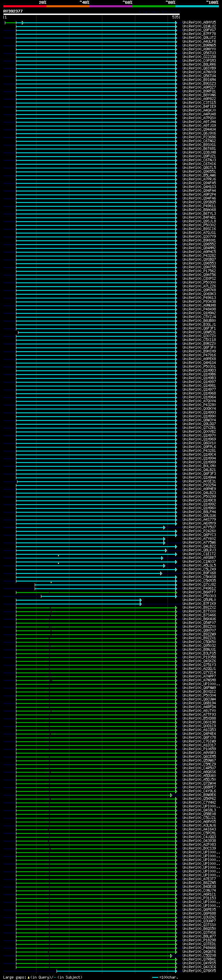Click the cyan ~100% legend segment

197,6
